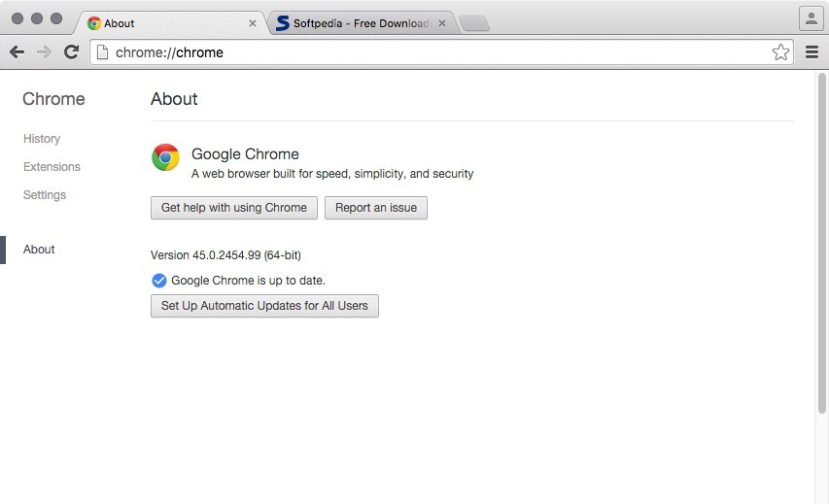
Task: Open the user profile avatar button
Action: click(812, 19)
